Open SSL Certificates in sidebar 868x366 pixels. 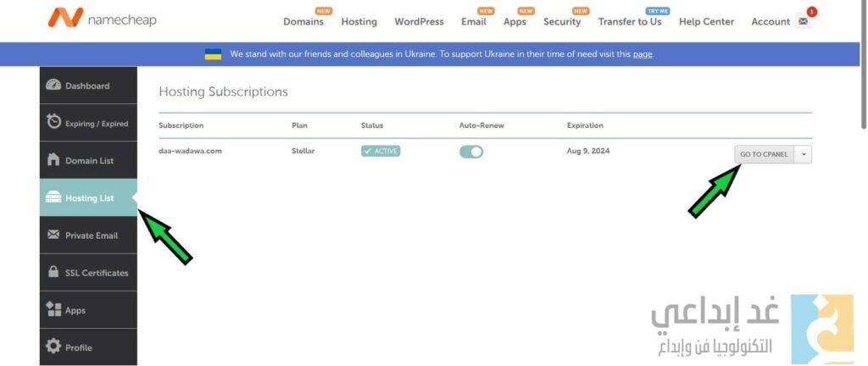coord(88,273)
